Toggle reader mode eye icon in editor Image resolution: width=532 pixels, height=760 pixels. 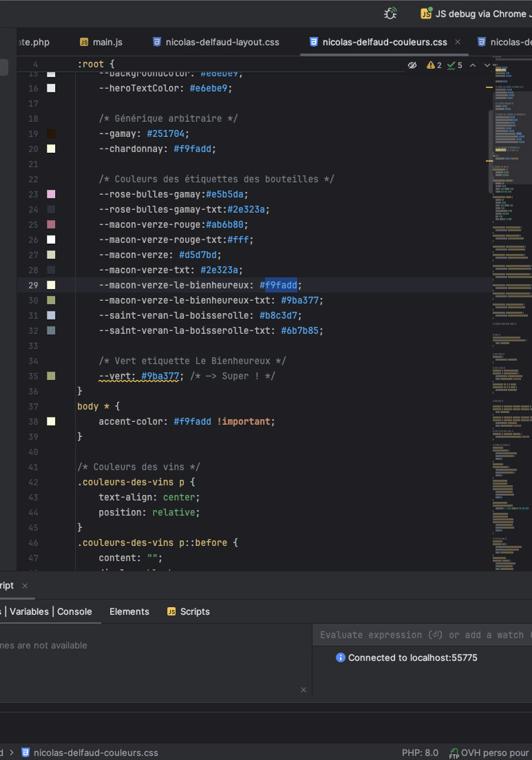tap(412, 65)
